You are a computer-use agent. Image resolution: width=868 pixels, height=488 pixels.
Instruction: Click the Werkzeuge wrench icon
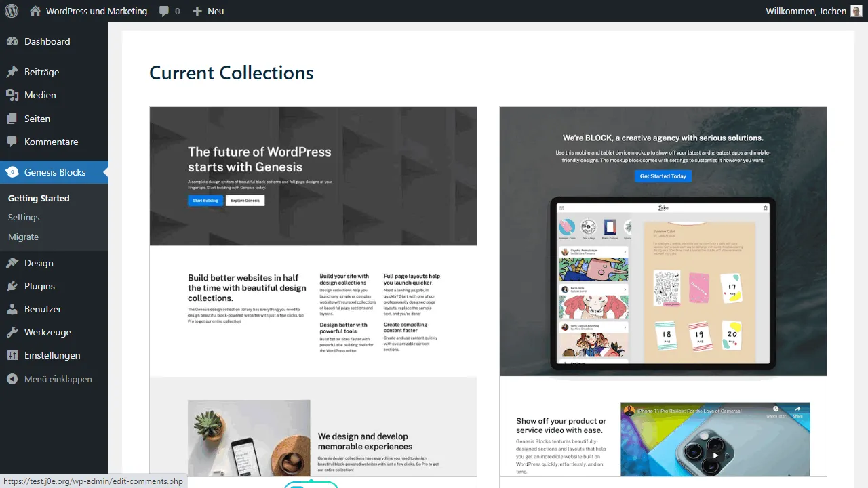point(12,332)
